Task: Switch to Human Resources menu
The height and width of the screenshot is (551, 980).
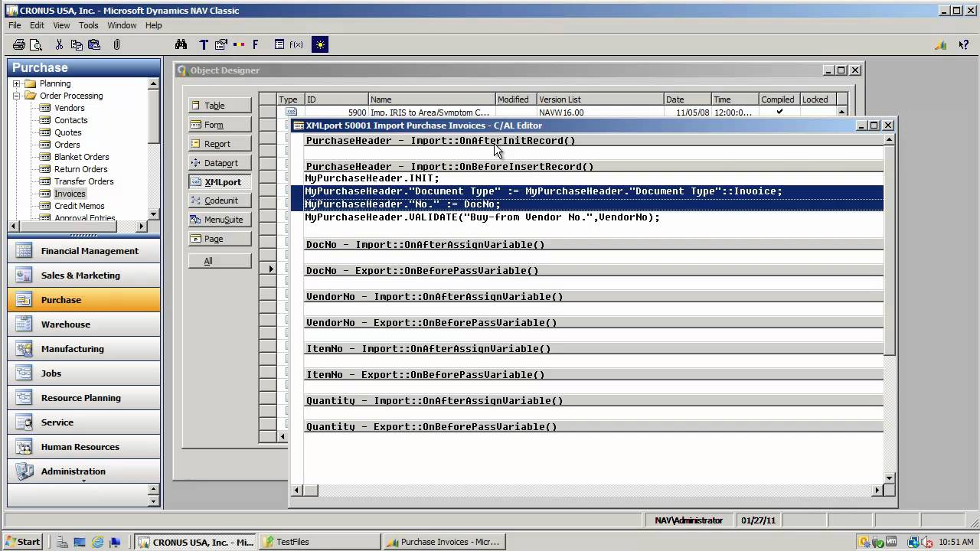Action: tap(84, 447)
